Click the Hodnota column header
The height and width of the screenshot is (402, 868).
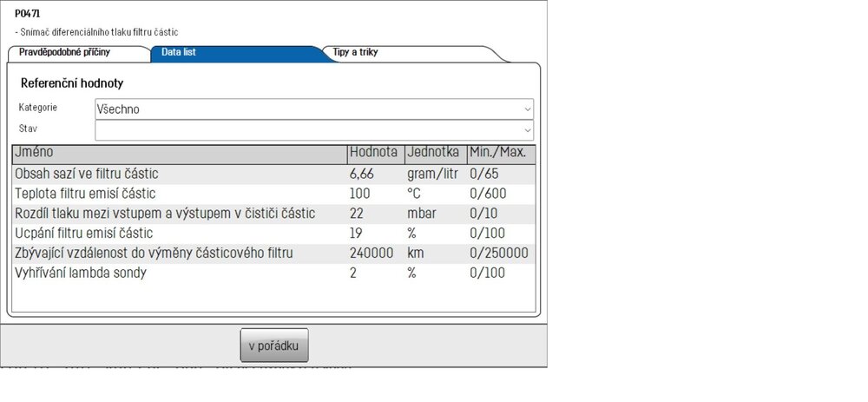377,155
